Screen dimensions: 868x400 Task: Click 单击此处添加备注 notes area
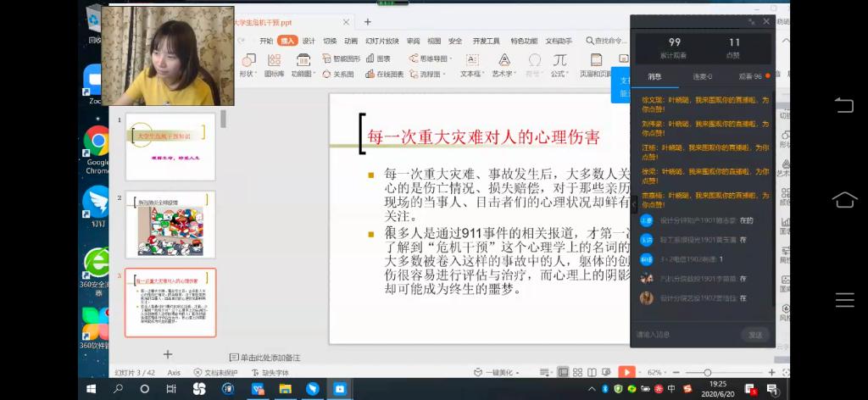tap(270, 358)
